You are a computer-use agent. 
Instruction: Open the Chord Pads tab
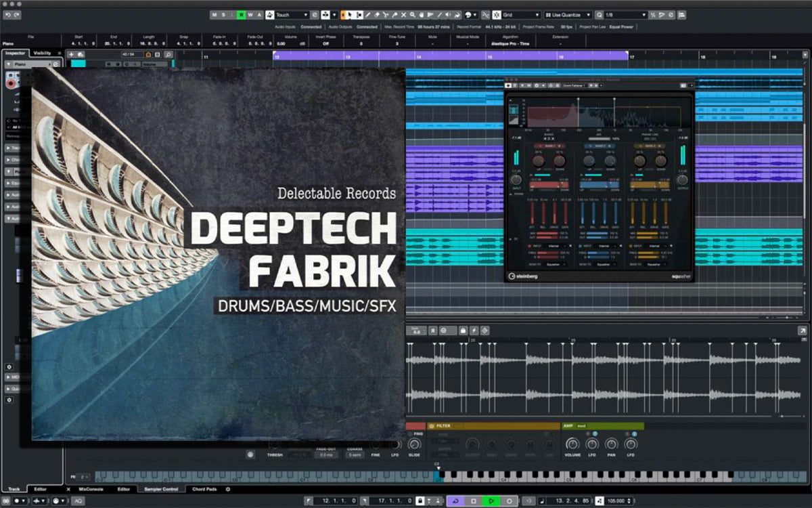pos(204,489)
